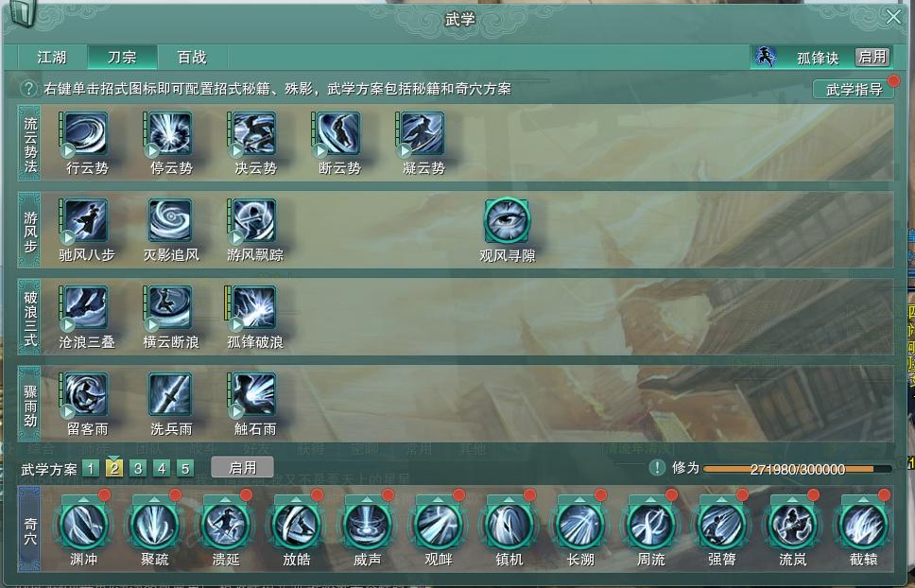Click the 孤锋破浪 skill icon
Viewport: 915px width, 588px height.
pyautogui.click(x=254, y=307)
